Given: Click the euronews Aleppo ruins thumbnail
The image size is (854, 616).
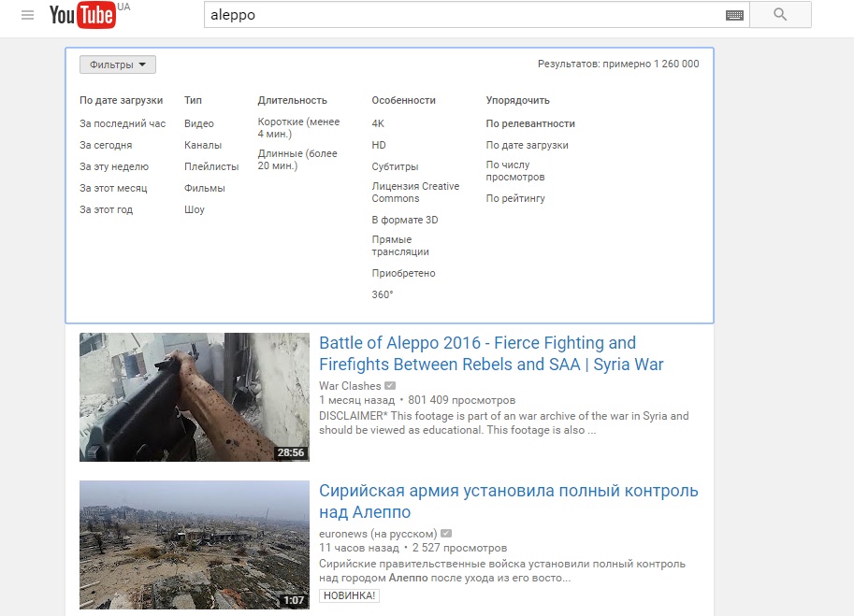Looking at the screenshot, I should click(x=194, y=545).
